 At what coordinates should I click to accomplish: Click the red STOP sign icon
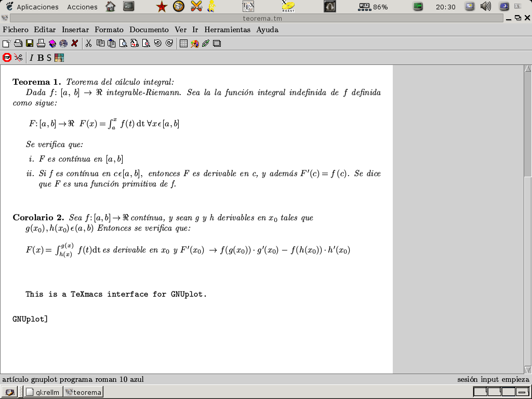pos(7,58)
